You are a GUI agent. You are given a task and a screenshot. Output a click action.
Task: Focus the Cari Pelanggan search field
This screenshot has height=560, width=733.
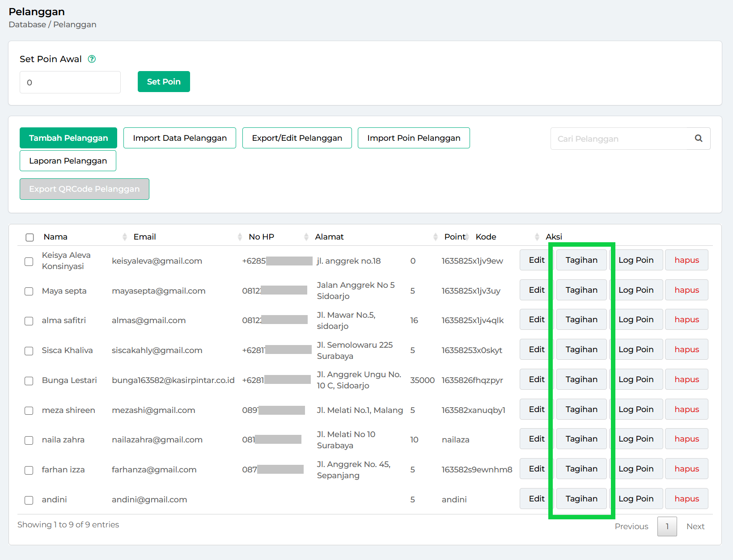(622, 139)
